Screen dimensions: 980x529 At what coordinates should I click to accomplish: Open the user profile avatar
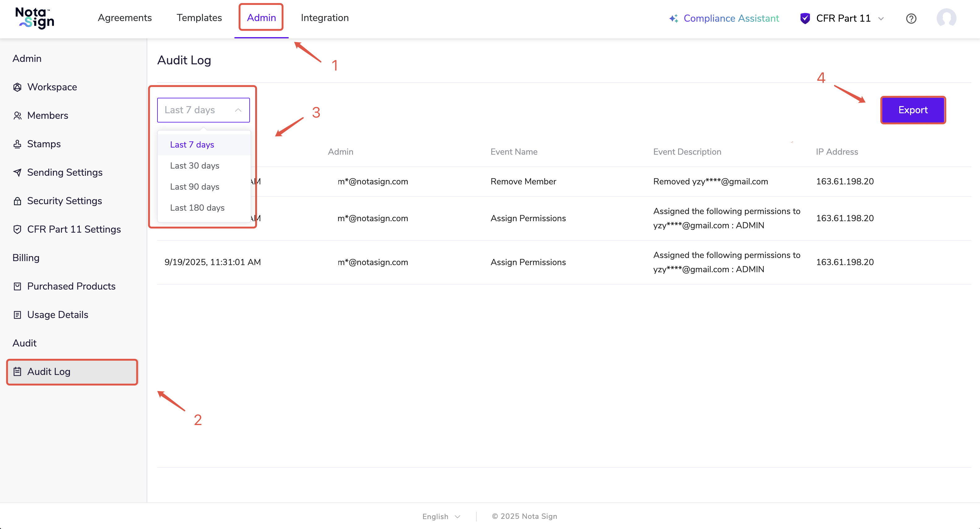click(946, 18)
